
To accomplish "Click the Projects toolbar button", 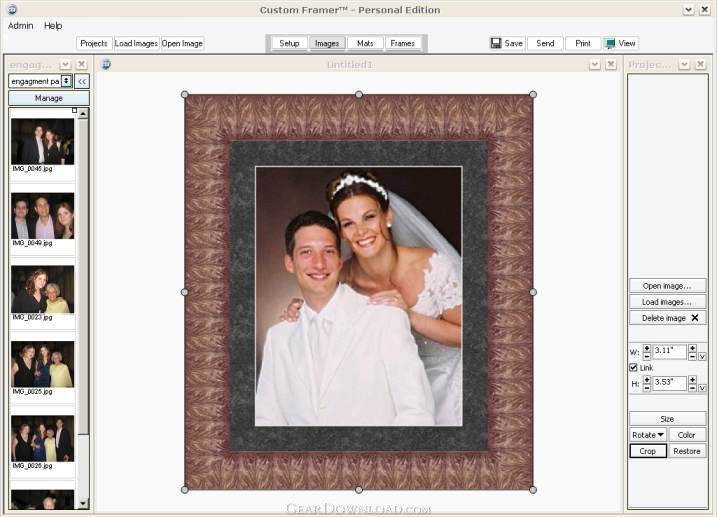I will tap(94, 43).
